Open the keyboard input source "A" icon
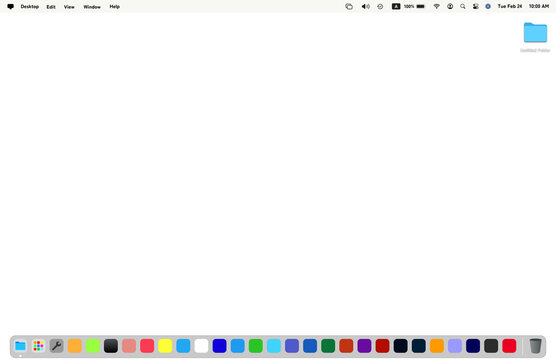This screenshot has width=556, height=360. coord(396,6)
